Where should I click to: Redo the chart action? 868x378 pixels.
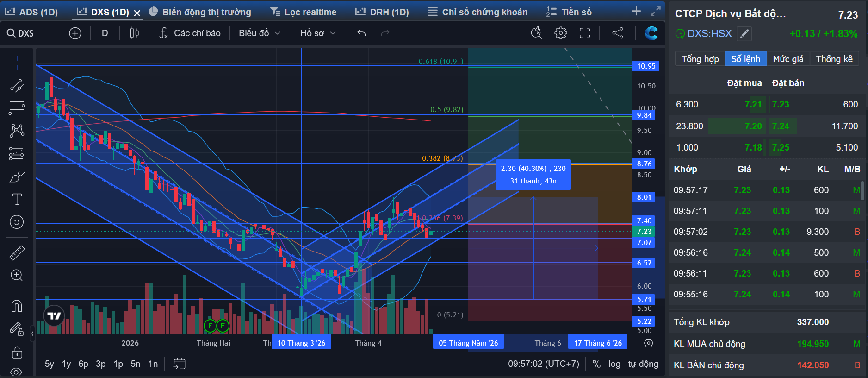[385, 33]
